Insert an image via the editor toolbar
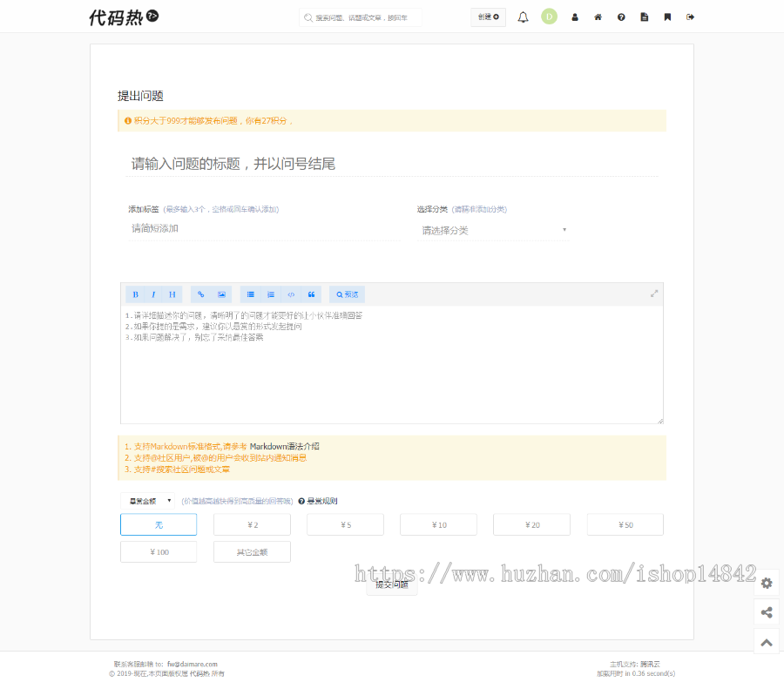The image size is (784, 689). click(x=221, y=294)
